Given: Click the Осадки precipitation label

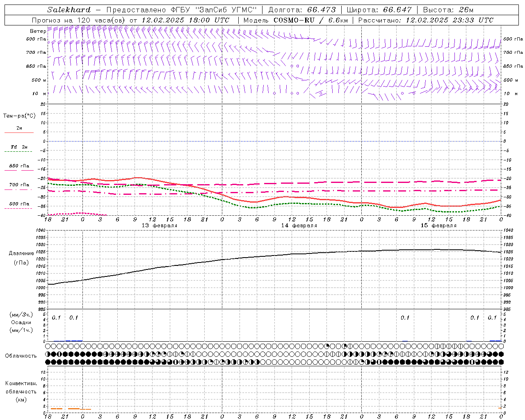Looking at the screenshot, I should click(21, 322).
